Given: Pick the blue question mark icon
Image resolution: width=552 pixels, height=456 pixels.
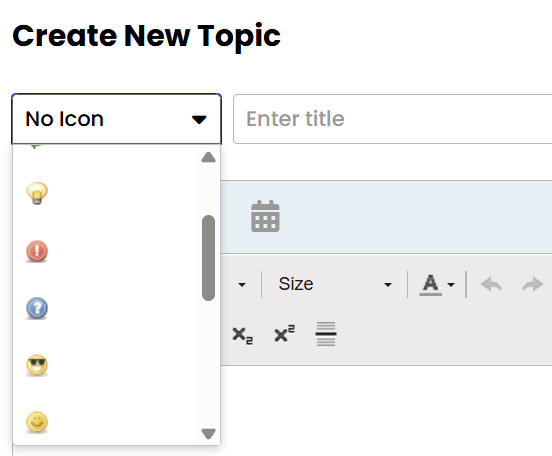Looking at the screenshot, I should tap(37, 308).
